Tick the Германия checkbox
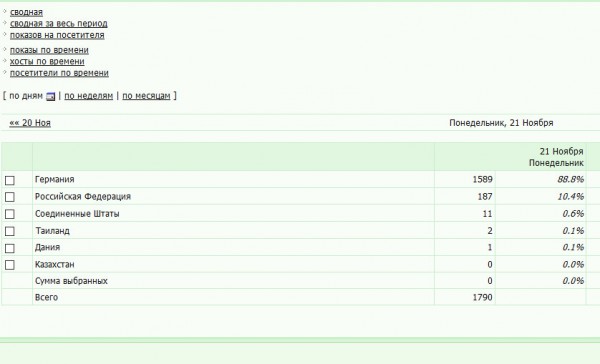 point(10,180)
